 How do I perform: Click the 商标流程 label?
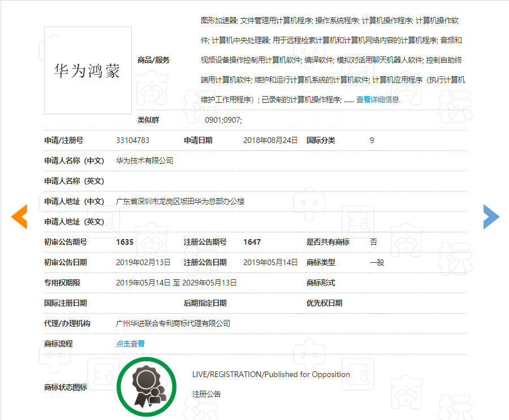[58, 344]
